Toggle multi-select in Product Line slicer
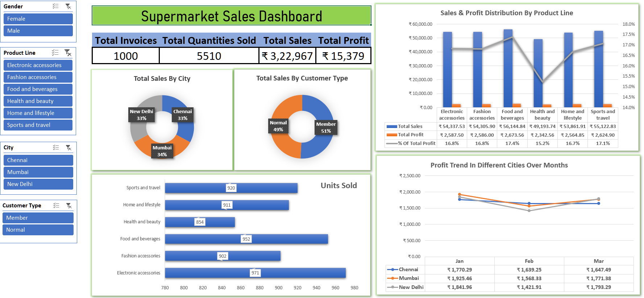This screenshot has width=644, height=298. pos(55,53)
